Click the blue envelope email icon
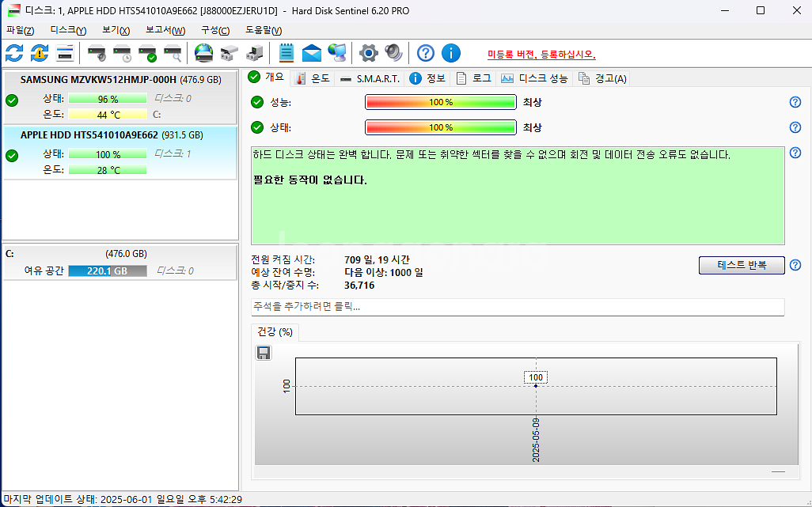The height and width of the screenshot is (507, 812). coord(312,53)
